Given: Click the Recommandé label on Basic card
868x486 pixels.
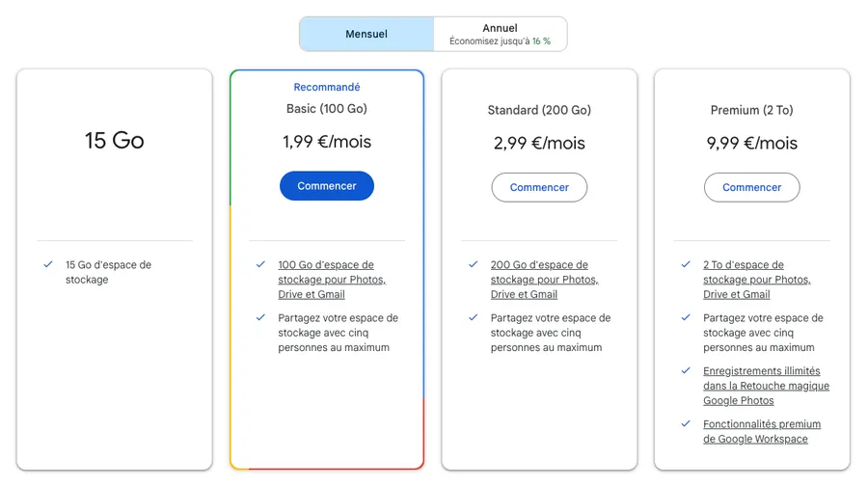Looking at the screenshot, I should 327,88.
